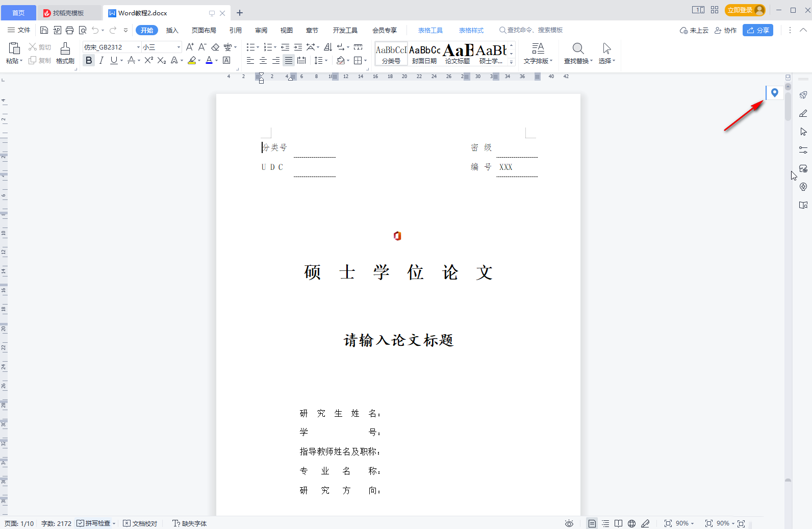
Task: Expand the font size dropdown 小三
Action: click(179, 47)
